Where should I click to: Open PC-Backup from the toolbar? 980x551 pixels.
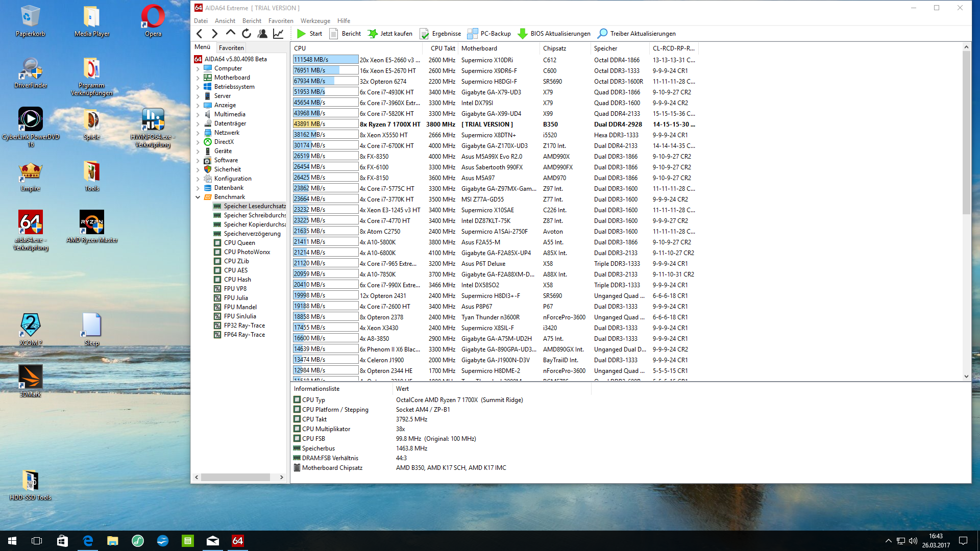coord(489,34)
